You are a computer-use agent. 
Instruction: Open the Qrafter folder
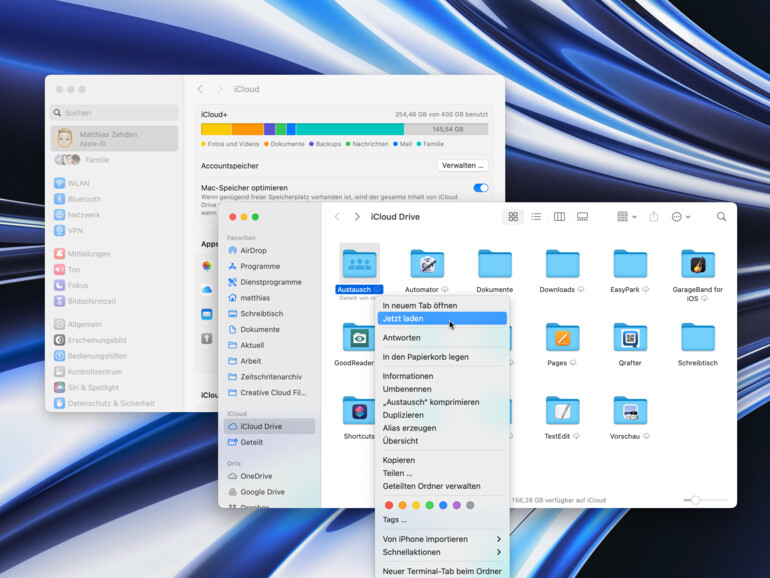click(x=630, y=337)
